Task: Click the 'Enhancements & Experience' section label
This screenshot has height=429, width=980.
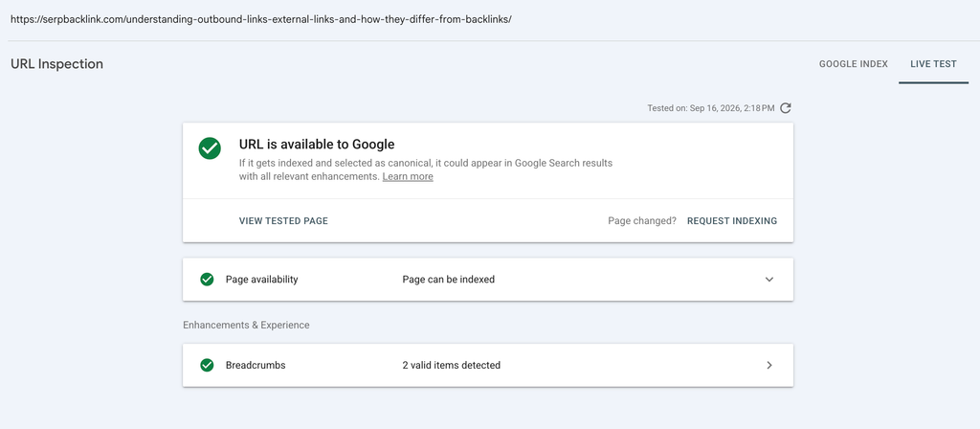Action: (x=246, y=326)
